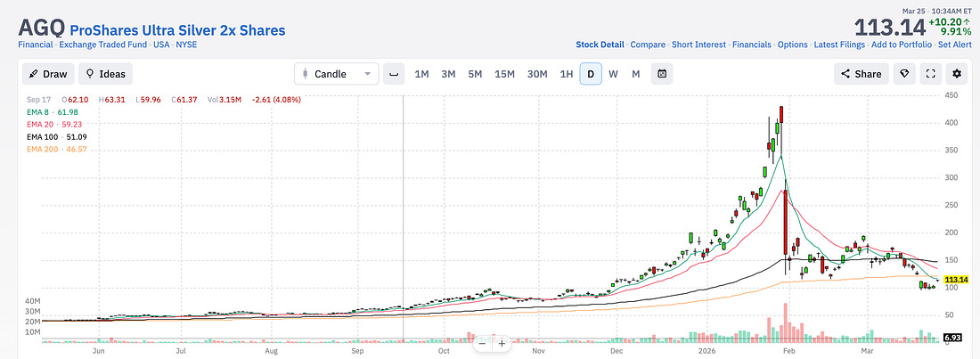Open the Draw tools
980x359 pixels.
point(48,74)
